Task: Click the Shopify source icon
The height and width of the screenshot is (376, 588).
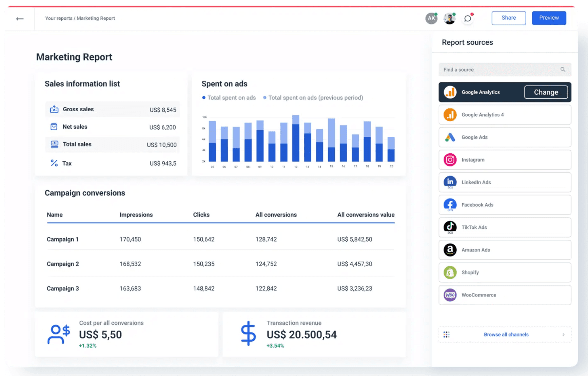Action: (450, 272)
